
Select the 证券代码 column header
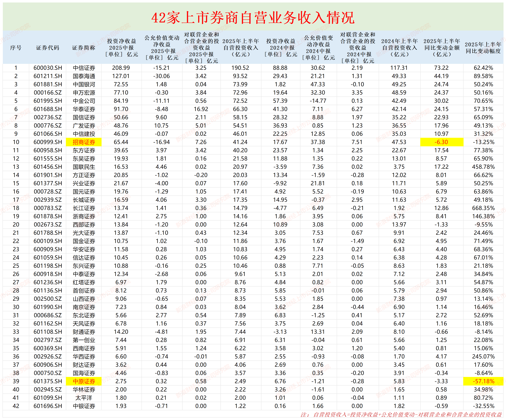tap(47, 47)
